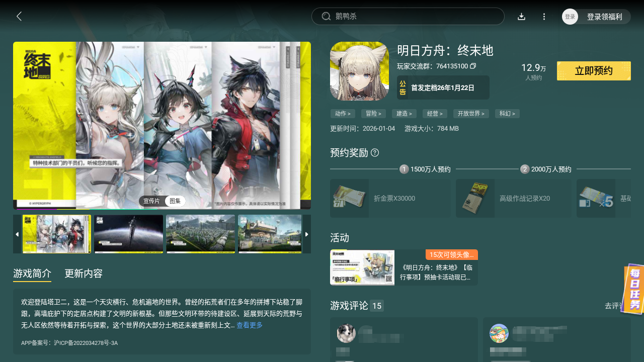Image resolution: width=644 pixels, height=362 pixels.
Task: Click the 15次可领头像 orange badge
Action: click(x=452, y=255)
